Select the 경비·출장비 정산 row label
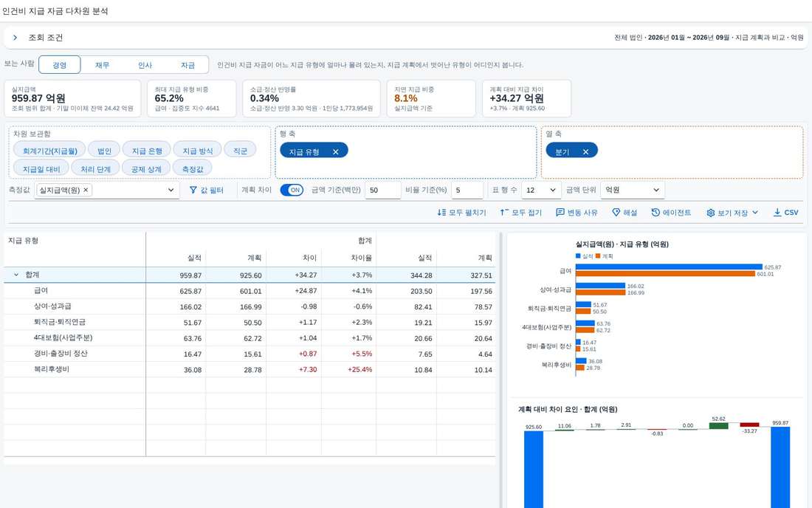 61,353
